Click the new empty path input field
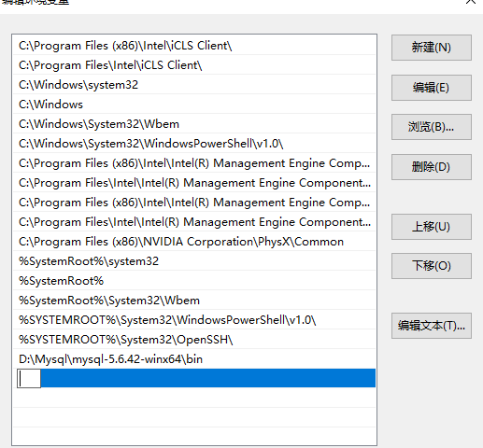This screenshot has width=483, height=448. point(29,379)
